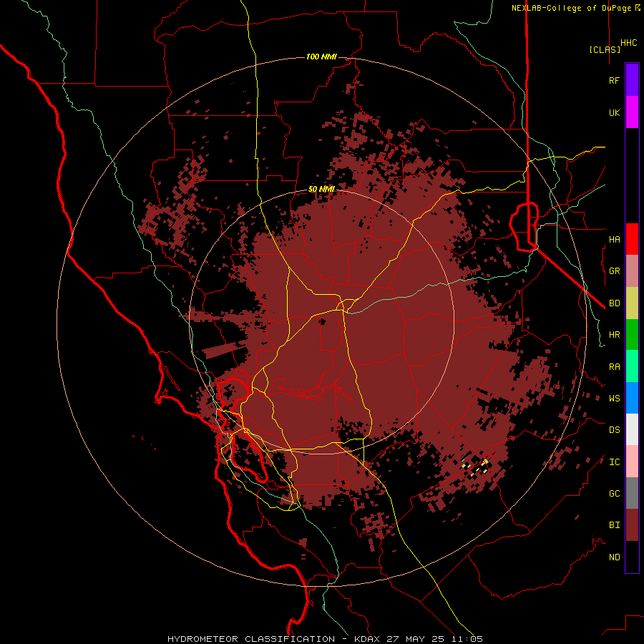
Task: Click the WS legend label
Action: coord(614,398)
